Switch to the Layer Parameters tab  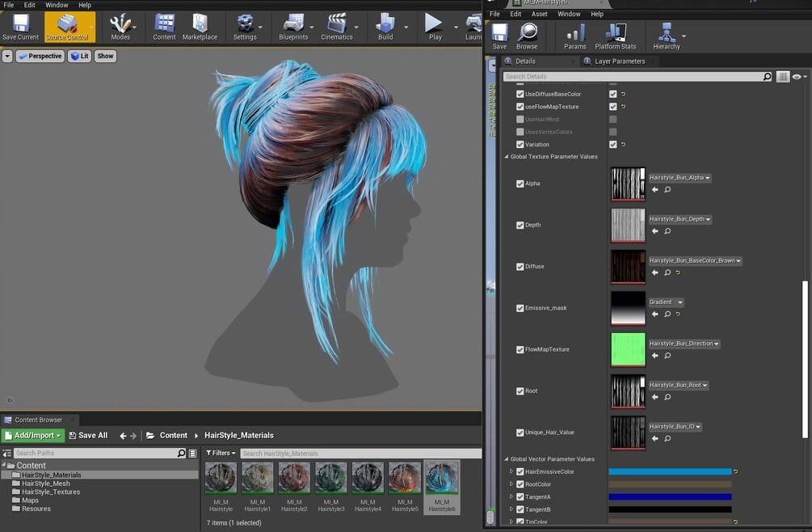620,61
